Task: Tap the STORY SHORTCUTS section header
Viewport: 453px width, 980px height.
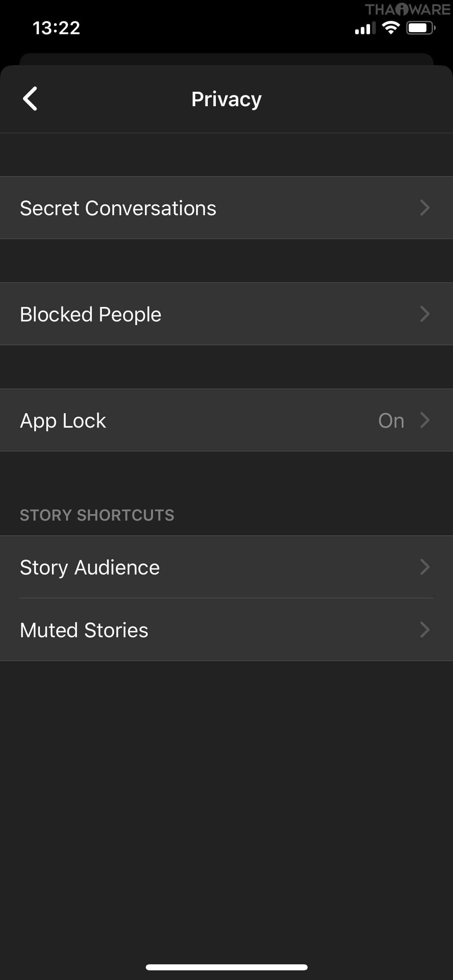Action: (97, 515)
